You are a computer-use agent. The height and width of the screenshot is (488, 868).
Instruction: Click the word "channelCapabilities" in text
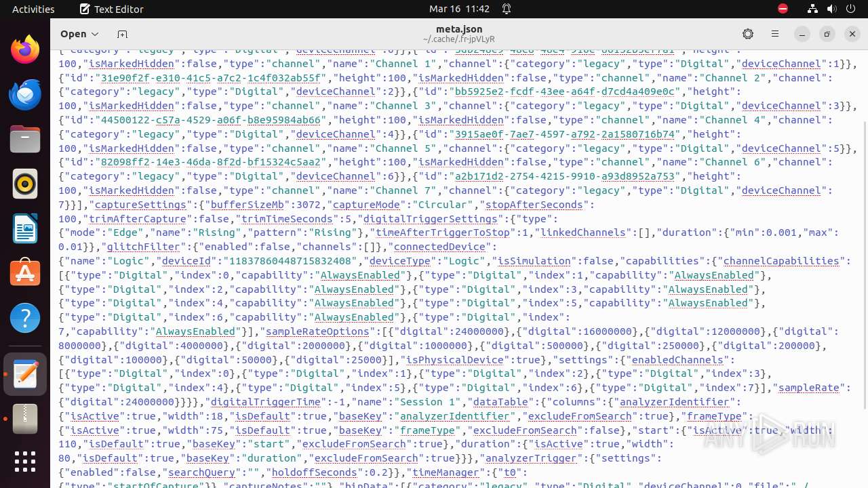(x=781, y=261)
